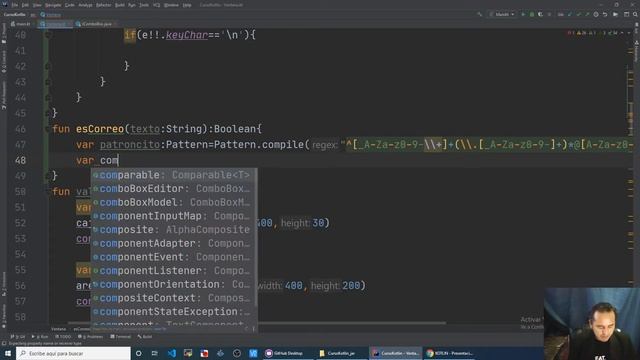Switch to the main.kt editor tab
This screenshot has width=640, height=360.
coord(20,24)
